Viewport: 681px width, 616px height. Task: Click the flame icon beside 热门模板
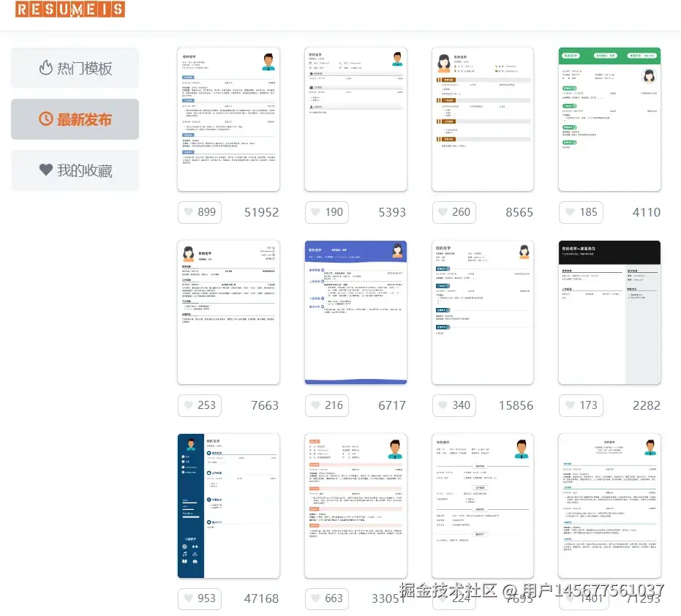click(45, 68)
